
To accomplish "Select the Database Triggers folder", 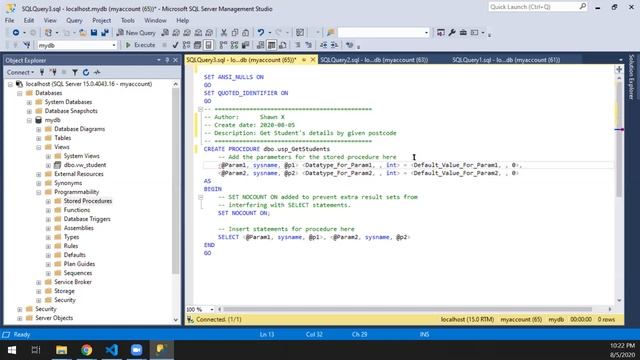I will (87, 219).
